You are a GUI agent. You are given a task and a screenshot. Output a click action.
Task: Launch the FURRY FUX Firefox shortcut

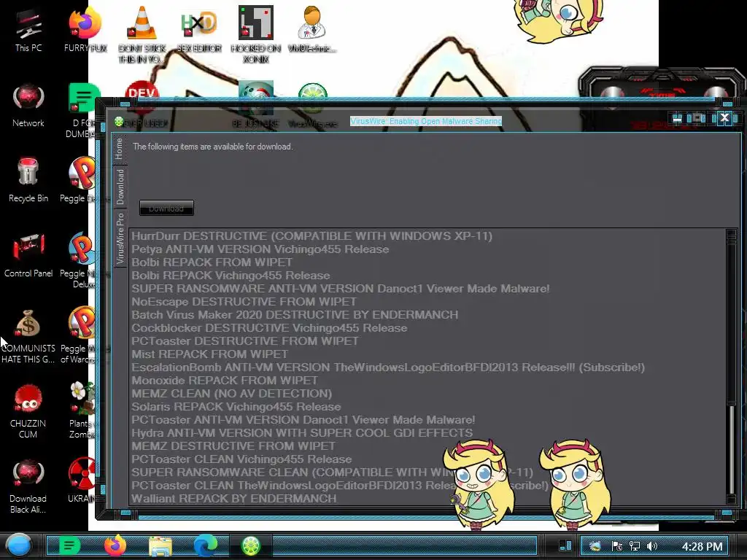(x=85, y=31)
